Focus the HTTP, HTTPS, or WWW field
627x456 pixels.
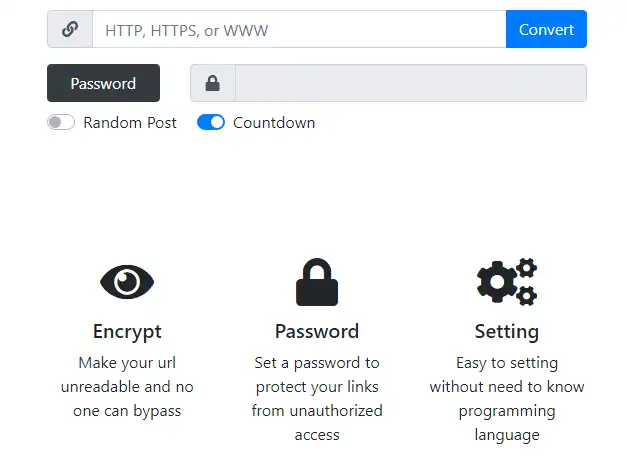299,30
